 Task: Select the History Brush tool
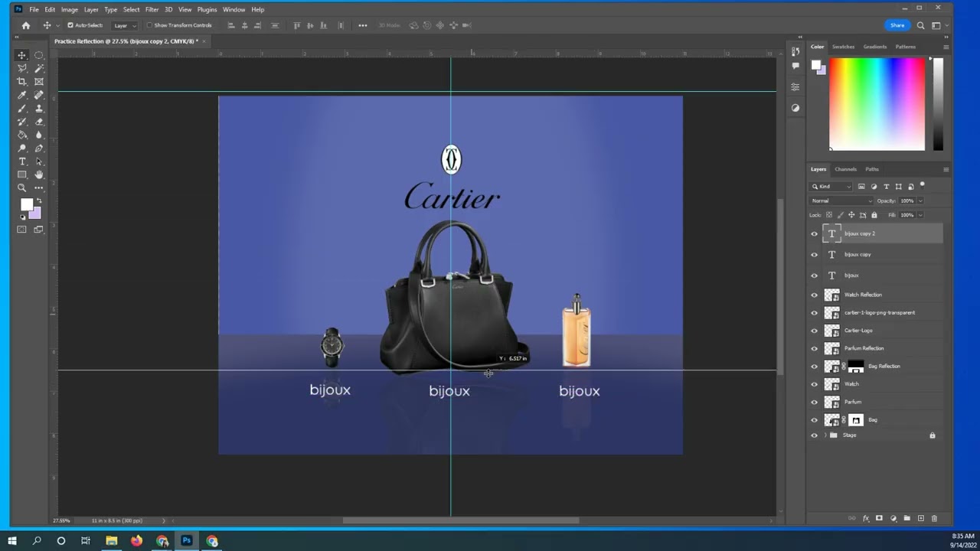(x=21, y=122)
